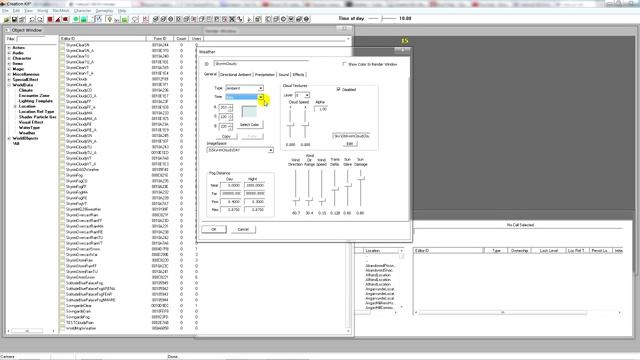Viewport: 640px width, 360px height.
Task: Click the weather ID text field
Action: pyautogui.click(x=261, y=64)
